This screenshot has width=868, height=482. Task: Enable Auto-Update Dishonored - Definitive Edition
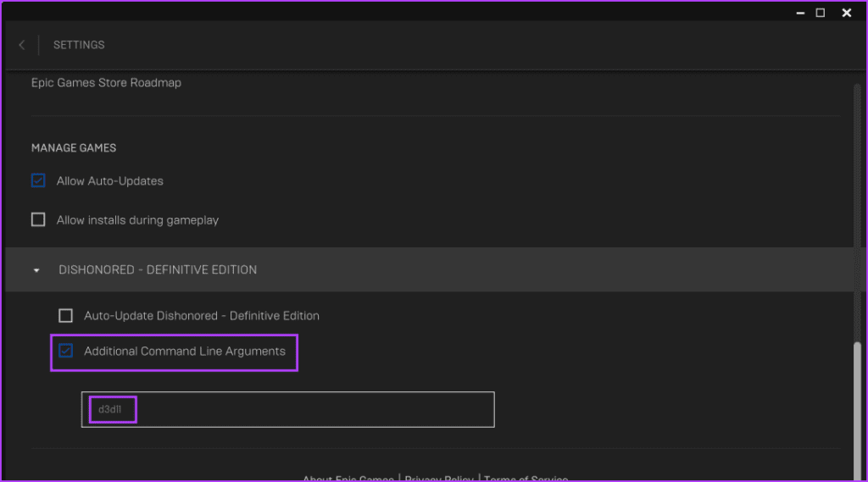click(x=65, y=315)
